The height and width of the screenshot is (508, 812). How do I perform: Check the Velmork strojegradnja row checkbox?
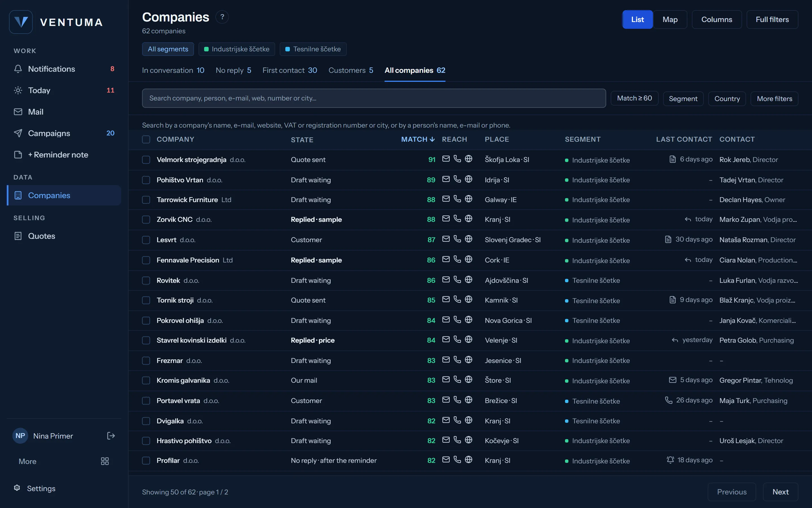tap(146, 159)
